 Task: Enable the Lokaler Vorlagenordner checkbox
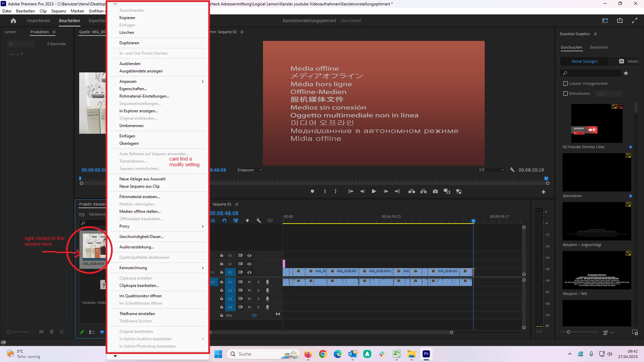coord(566,83)
